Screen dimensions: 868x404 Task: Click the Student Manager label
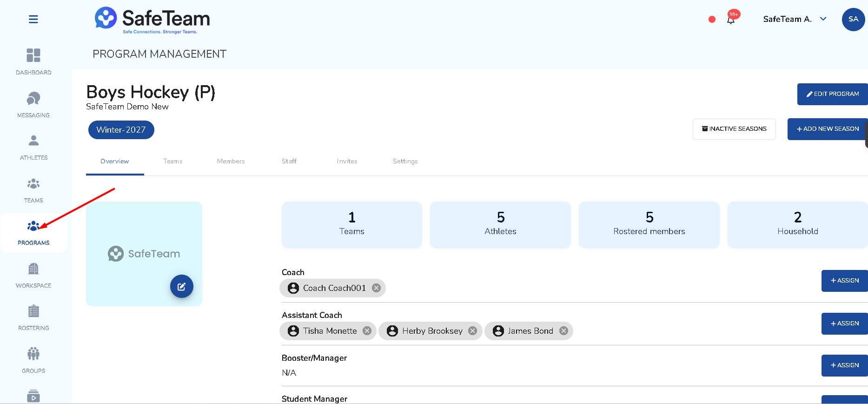coord(314,399)
